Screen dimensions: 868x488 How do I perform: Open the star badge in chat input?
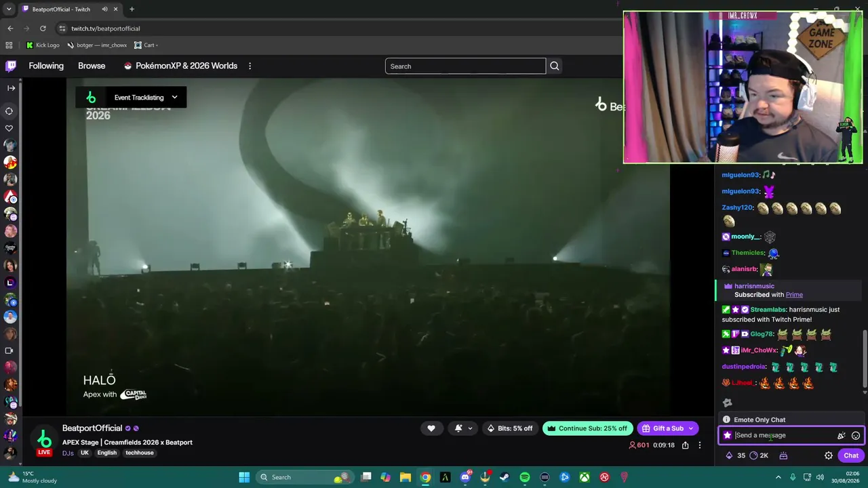coord(728,436)
